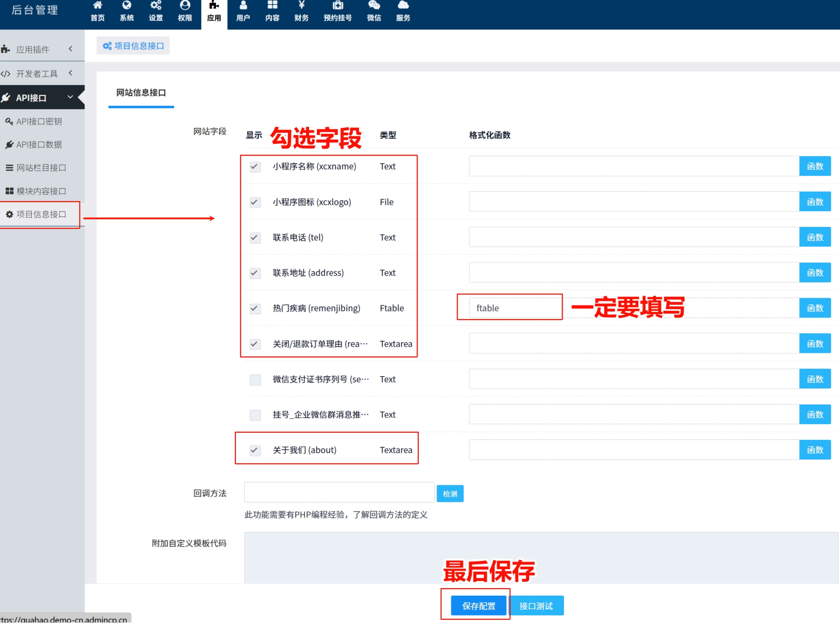Viewport: 840px width, 624px height.
Task: Enable the 微信支付证书序列号 field checkbox
Action: (255, 380)
